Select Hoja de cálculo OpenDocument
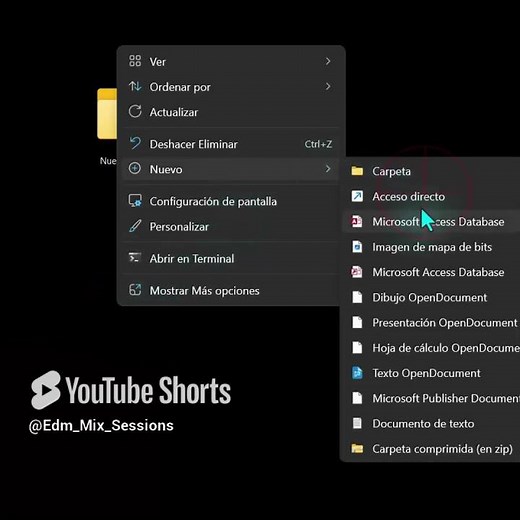 click(x=431, y=348)
